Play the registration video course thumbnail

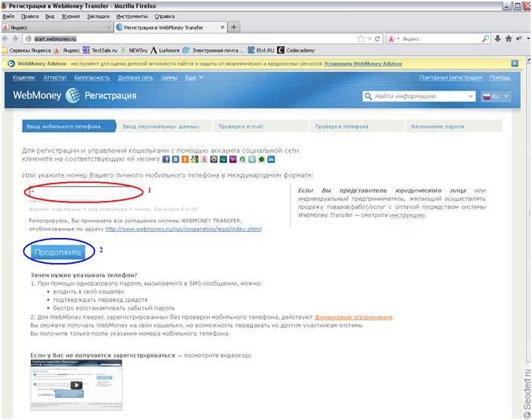[76, 385]
